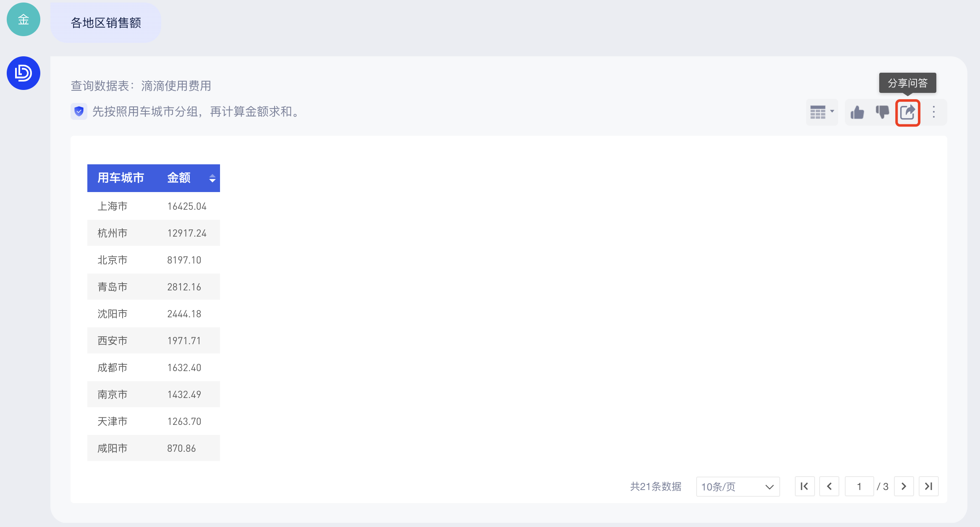
Task: Click the 用车城市 column header
Action: coord(121,178)
